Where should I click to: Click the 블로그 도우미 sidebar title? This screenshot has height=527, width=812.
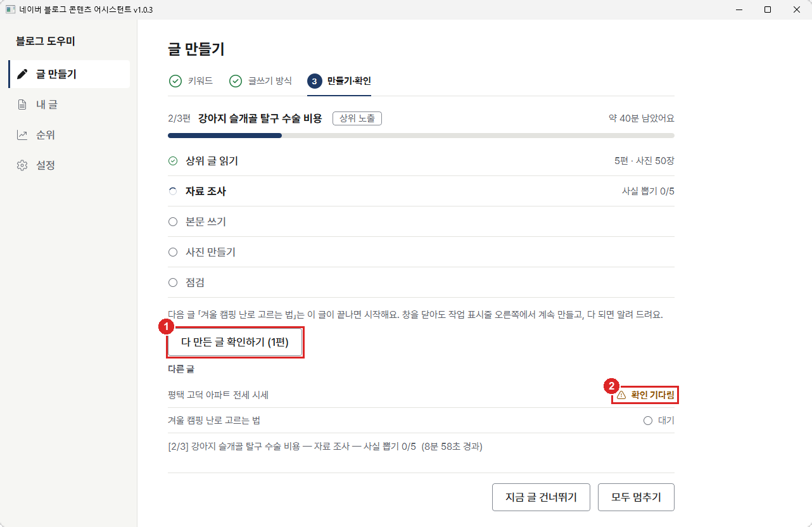46,42
